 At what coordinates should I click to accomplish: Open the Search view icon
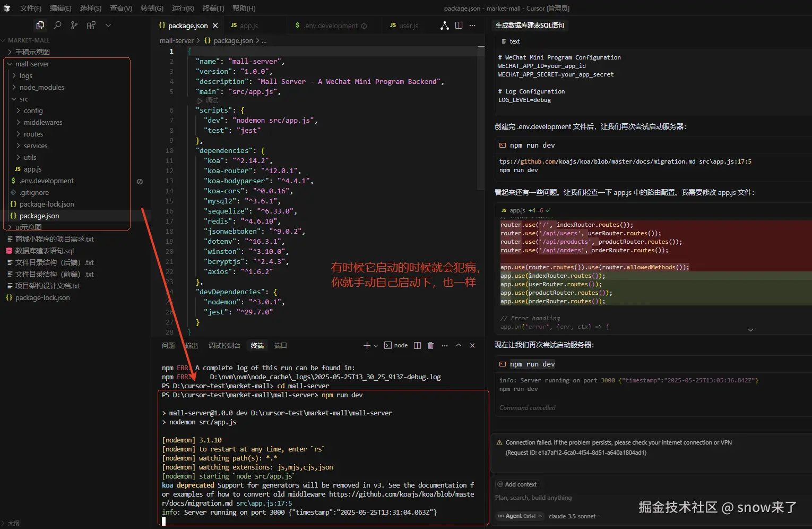[x=57, y=25]
